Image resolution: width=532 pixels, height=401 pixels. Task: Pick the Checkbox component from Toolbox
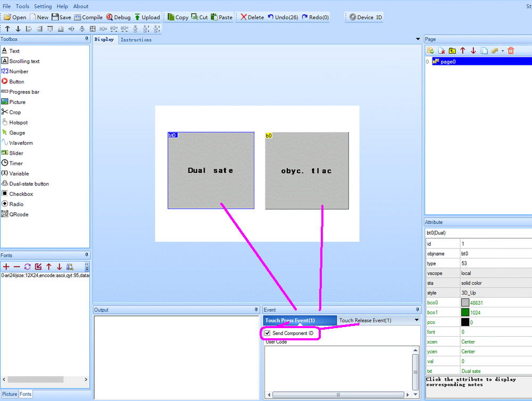point(21,194)
